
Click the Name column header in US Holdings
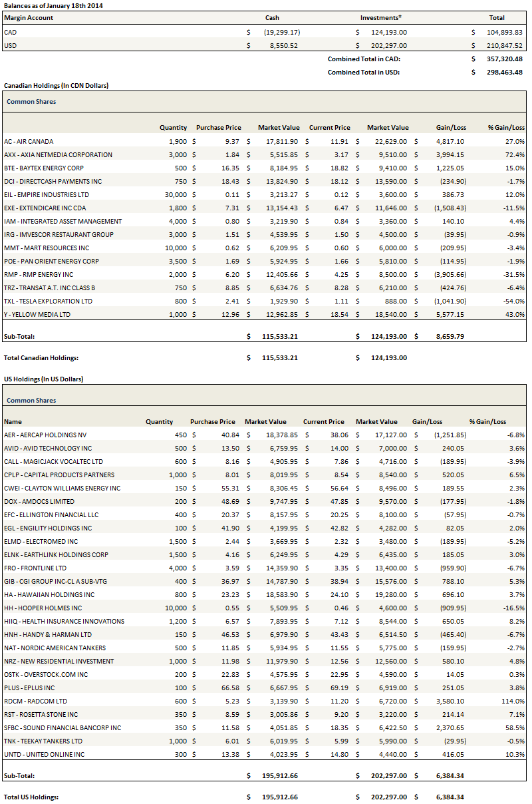[13, 421]
